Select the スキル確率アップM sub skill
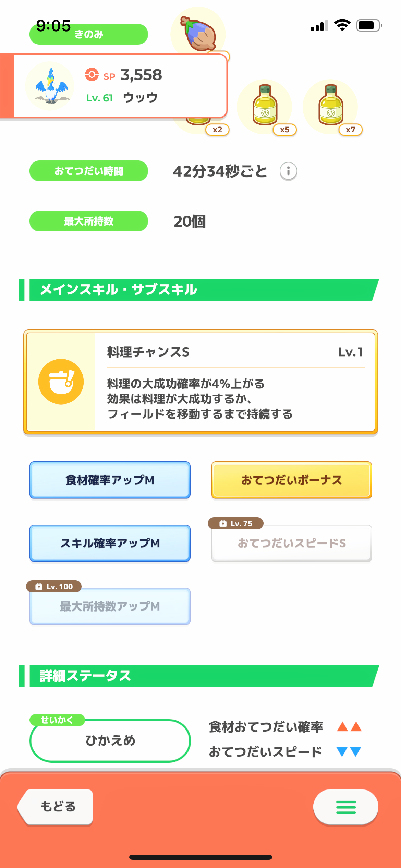 (110, 543)
